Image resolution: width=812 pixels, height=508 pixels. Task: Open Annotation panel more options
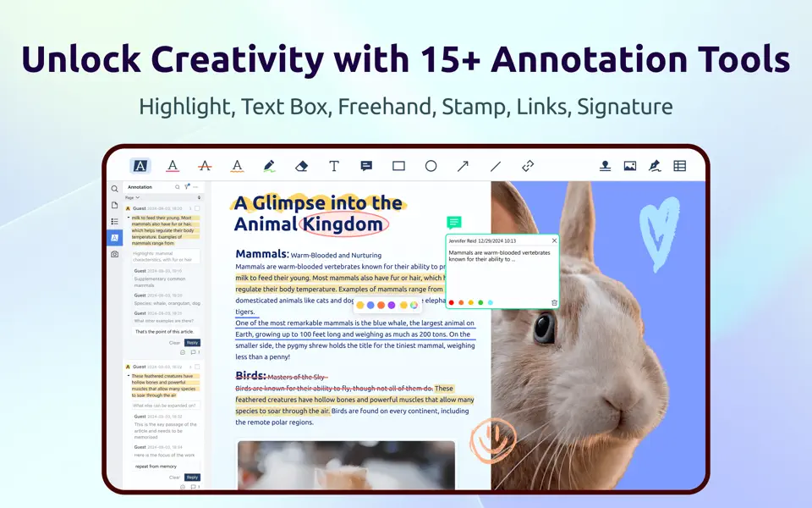click(195, 187)
